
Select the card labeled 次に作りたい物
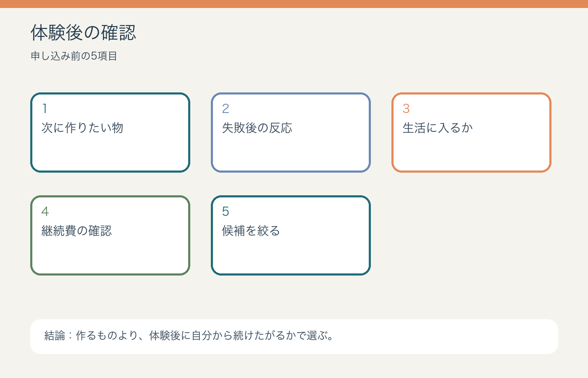point(110,132)
